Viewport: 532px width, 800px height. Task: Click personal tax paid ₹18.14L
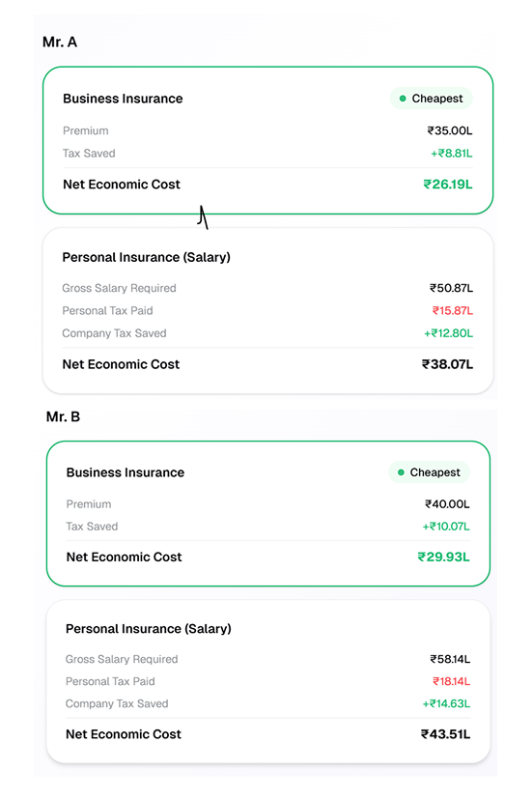(x=452, y=681)
